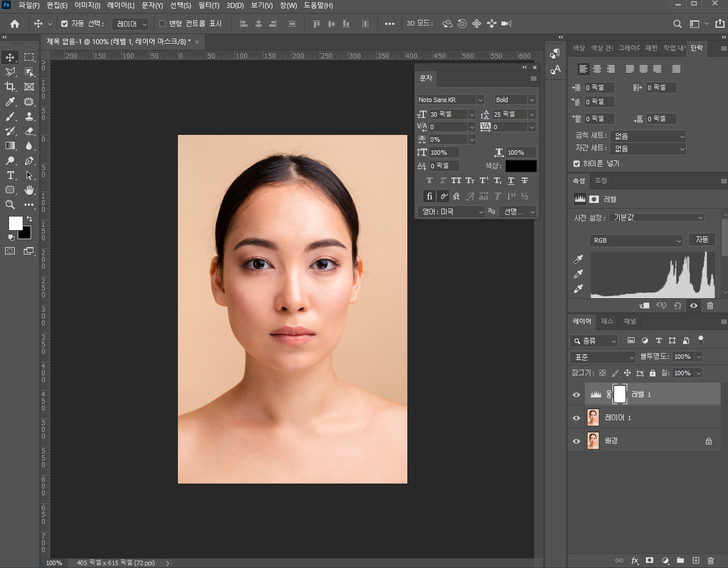Click the 레벨 1 layer mask thumbnail
This screenshot has width=728, height=568.
pyautogui.click(x=620, y=394)
